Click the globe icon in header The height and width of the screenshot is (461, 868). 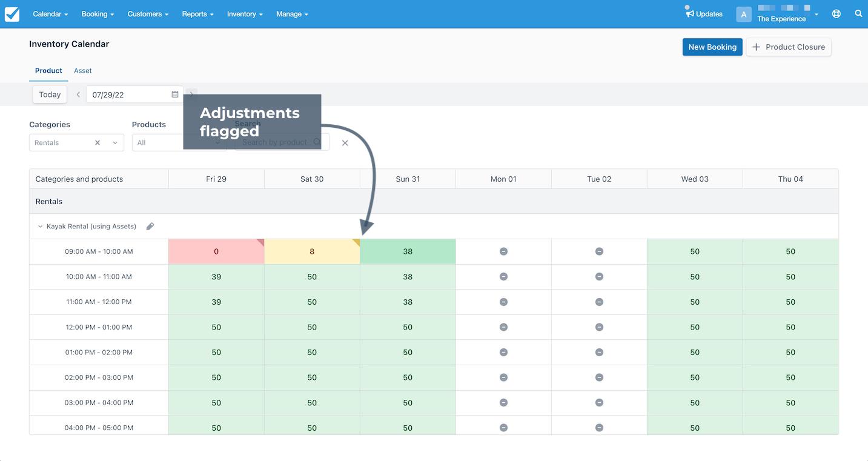[x=837, y=14]
